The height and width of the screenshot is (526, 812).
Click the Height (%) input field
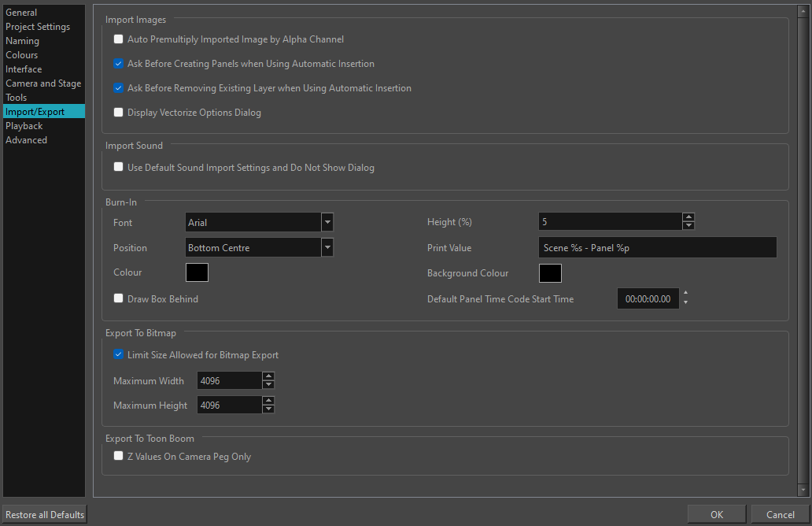(x=610, y=222)
